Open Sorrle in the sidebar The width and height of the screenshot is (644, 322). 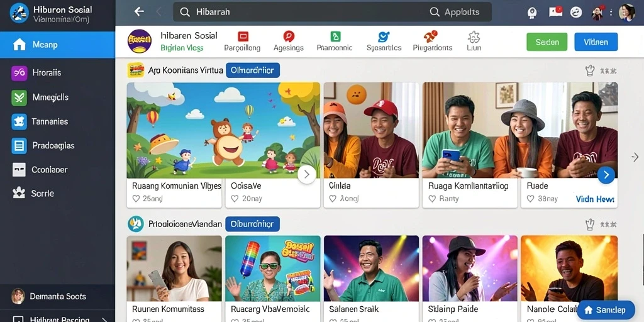[57, 193]
